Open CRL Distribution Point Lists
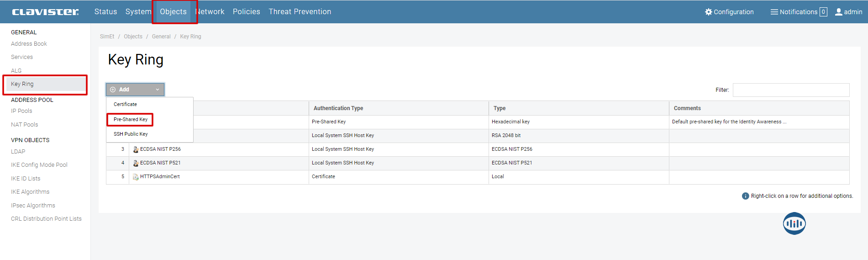868x260 pixels. click(46, 219)
